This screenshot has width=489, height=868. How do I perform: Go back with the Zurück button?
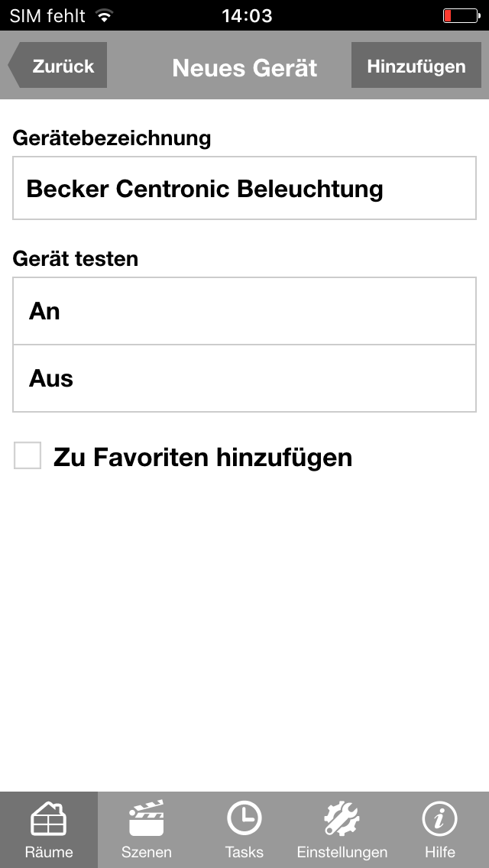59,66
